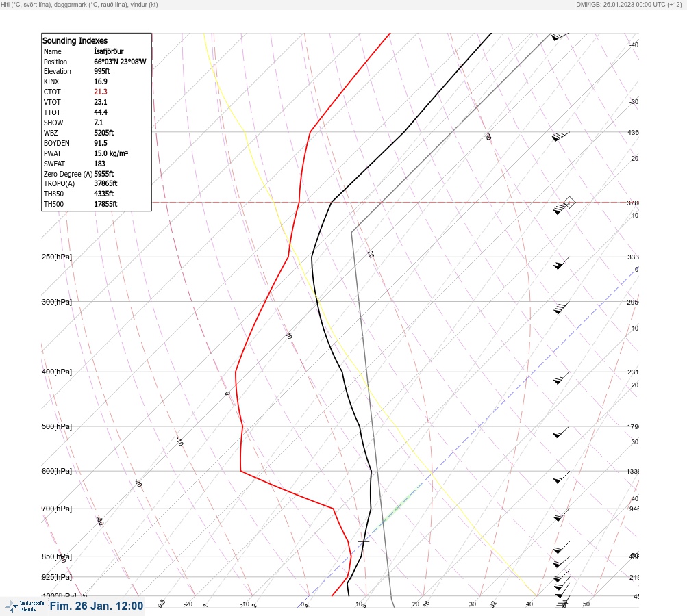Screen dimensions: 687x616
Task: Click the 'Fim. 26 Jan. 12:00' timestamp
Action: 97,606
